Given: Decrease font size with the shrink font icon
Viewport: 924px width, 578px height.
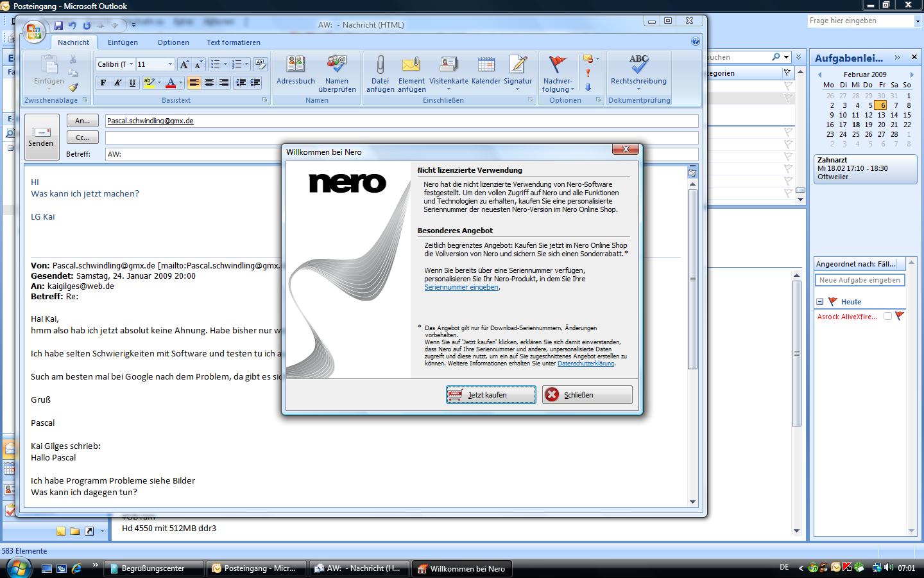Looking at the screenshot, I should pyautogui.click(x=198, y=64).
